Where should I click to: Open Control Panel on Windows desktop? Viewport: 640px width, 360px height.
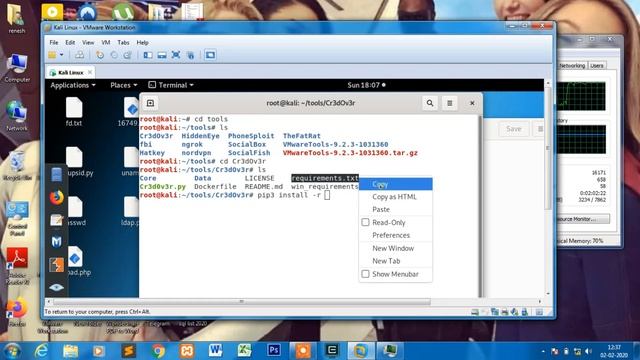pyautogui.click(x=17, y=219)
